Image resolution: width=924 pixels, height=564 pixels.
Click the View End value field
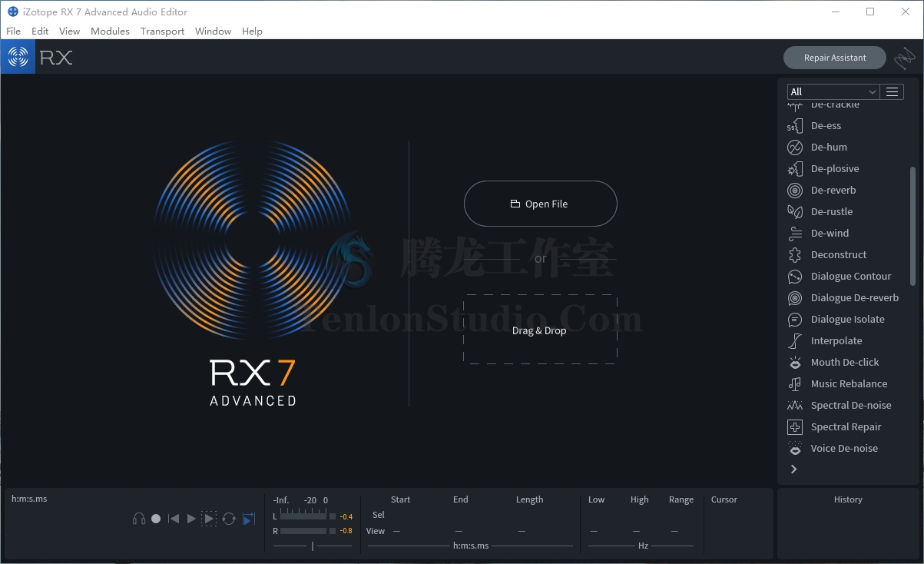pos(459,531)
